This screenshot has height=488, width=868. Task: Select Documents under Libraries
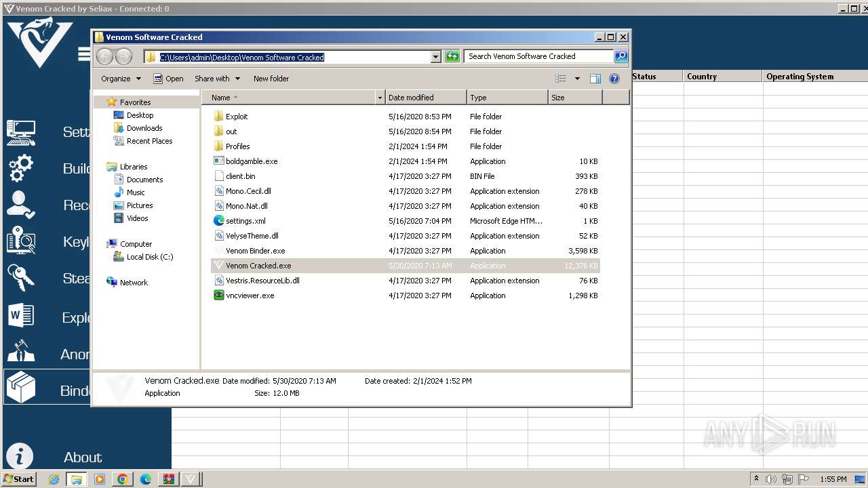144,180
